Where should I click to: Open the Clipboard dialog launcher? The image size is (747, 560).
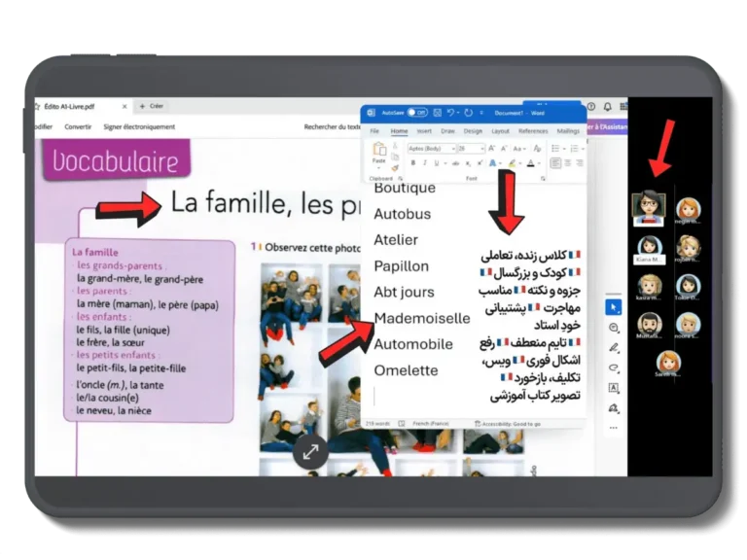coord(400,179)
